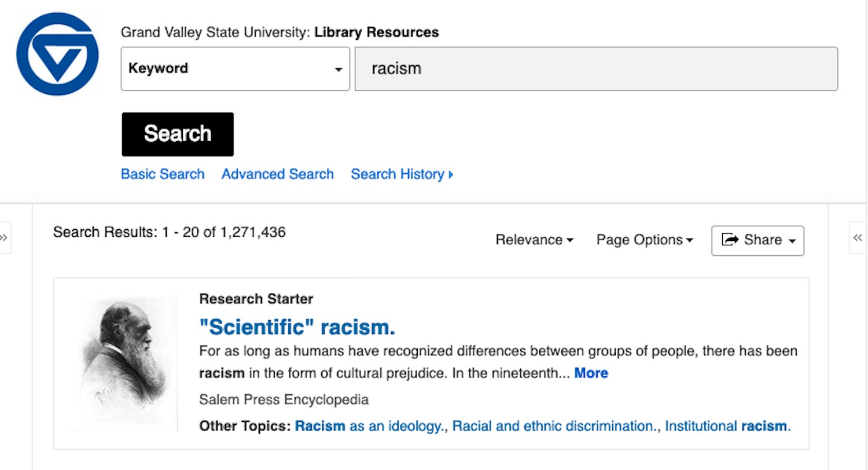Viewport: 868px width, 470px height.
Task: Click the black Search button
Action: tap(178, 134)
